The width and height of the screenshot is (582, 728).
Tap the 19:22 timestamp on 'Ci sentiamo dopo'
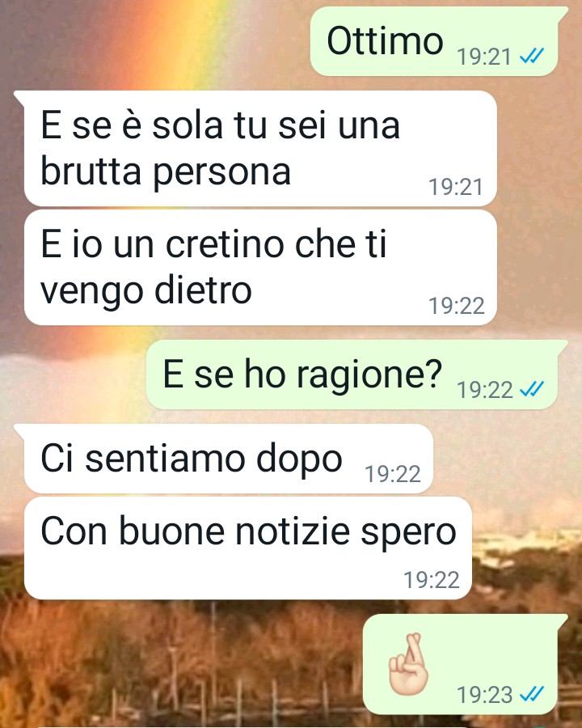(x=393, y=473)
